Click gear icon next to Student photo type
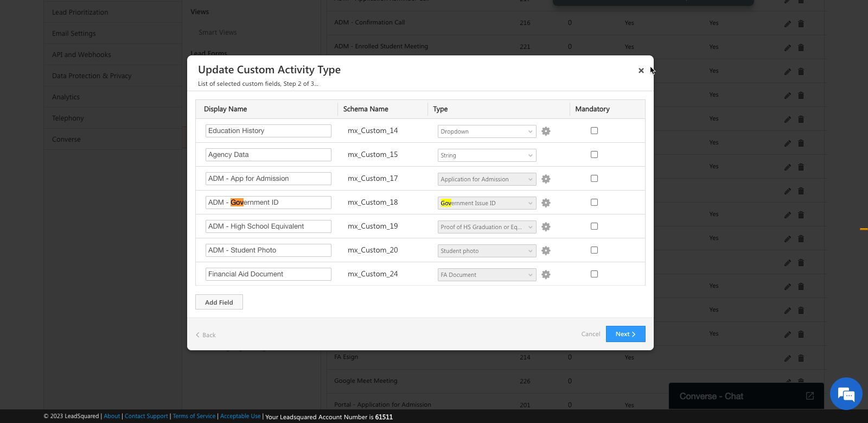The image size is (868, 423). [x=546, y=251]
